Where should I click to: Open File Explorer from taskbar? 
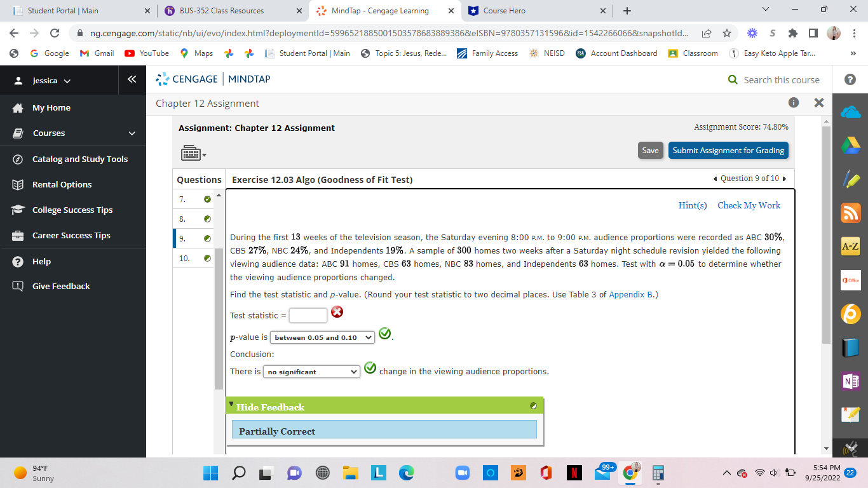(x=351, y=473)
